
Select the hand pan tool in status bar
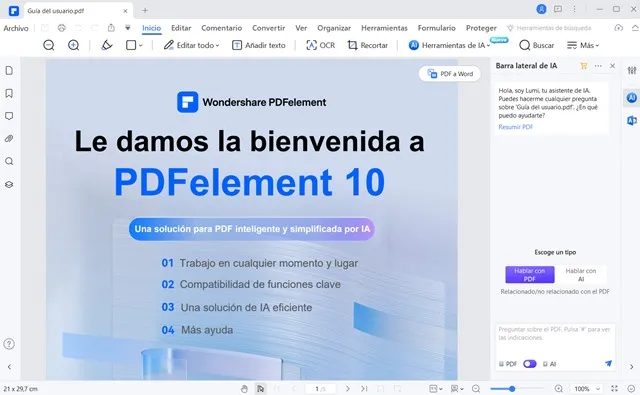point(244,389)
